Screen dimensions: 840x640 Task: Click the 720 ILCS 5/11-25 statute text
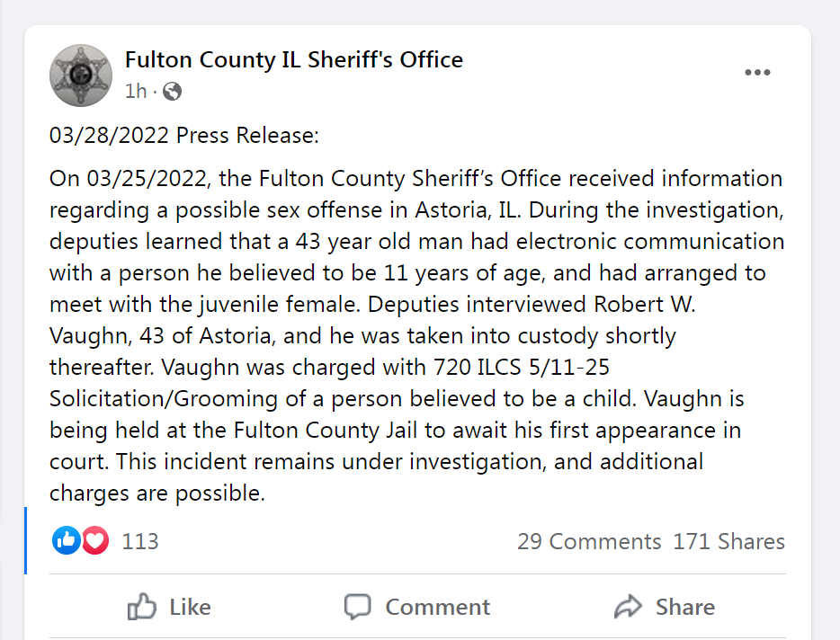coord(522,368)
